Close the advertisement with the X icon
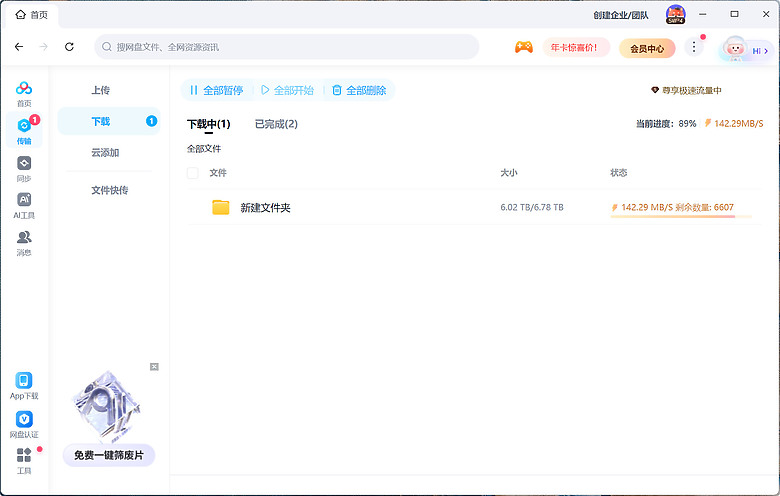Image resolution: width=780 pixels, height=496 pixels. pos(154,367)
